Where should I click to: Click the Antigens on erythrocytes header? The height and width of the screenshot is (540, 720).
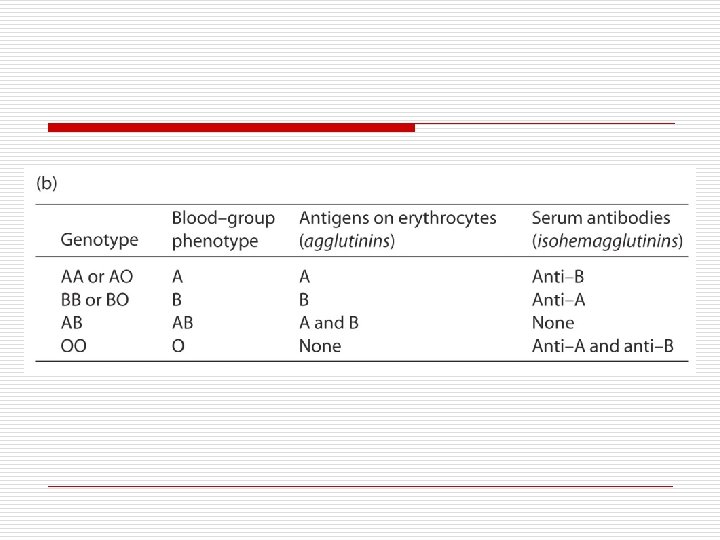397,218
